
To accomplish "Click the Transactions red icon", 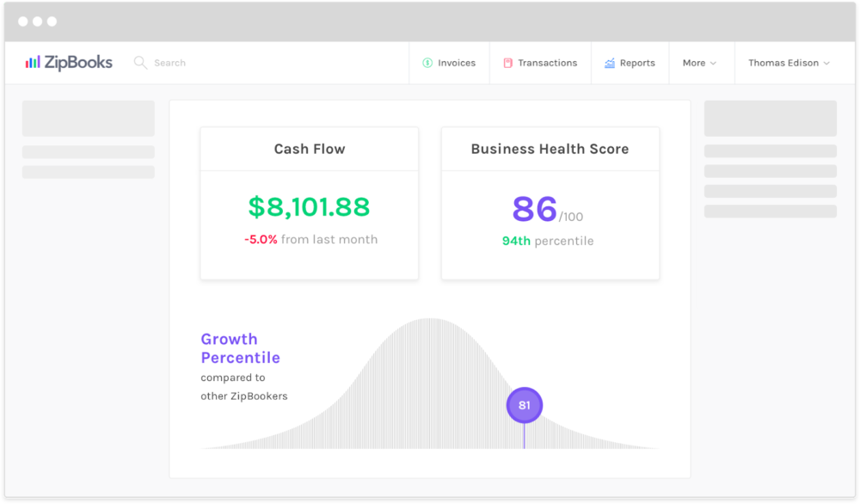I will point(508,63).
